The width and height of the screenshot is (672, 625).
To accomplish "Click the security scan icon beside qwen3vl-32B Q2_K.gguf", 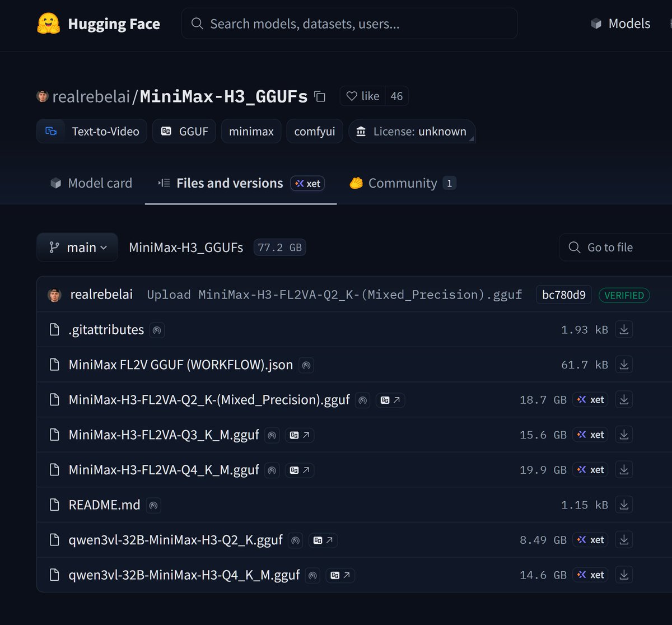I will [296, 540].
